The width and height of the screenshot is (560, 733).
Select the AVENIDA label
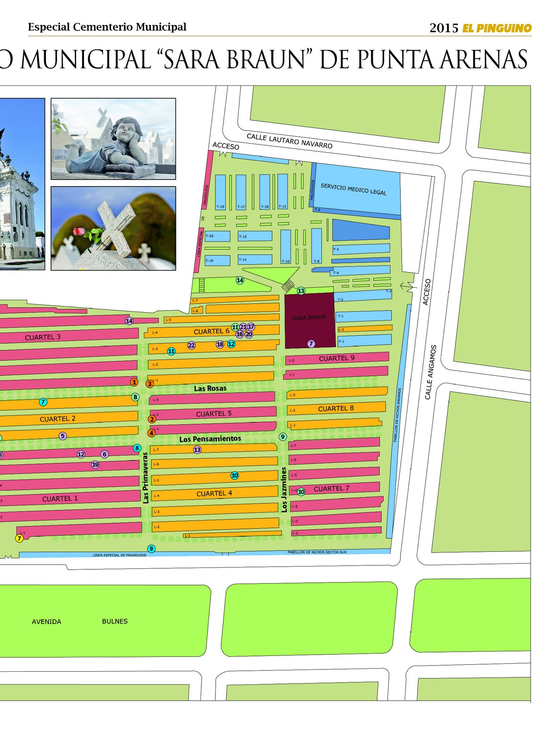point(46,622)
